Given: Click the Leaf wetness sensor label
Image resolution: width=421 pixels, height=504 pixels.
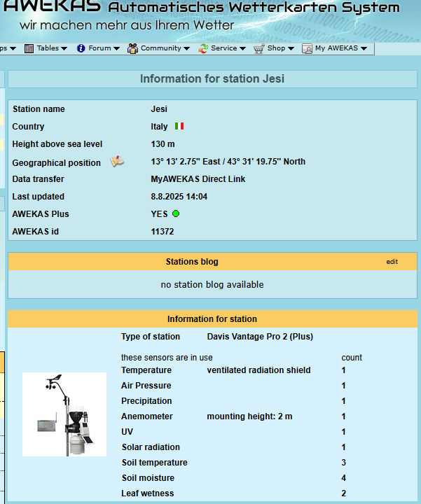Looking at the screenshot, I should pyautogui.click(x=147, y=493).
